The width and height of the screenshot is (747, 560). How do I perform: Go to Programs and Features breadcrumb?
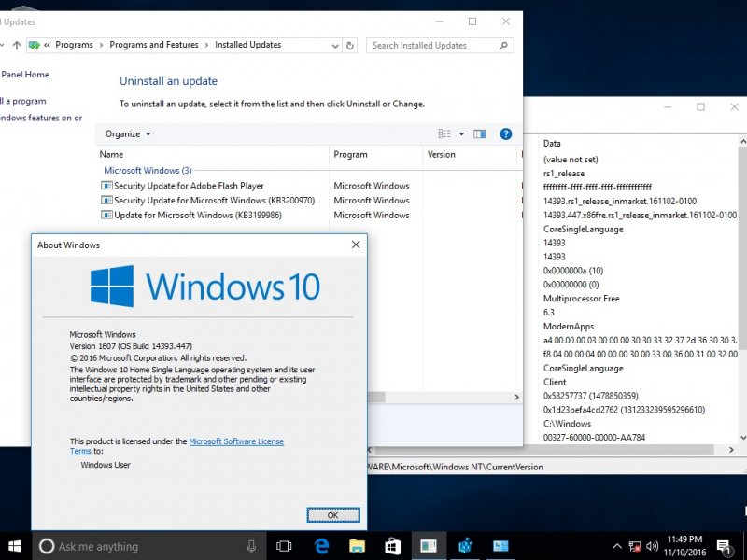[x=154, y=45]
